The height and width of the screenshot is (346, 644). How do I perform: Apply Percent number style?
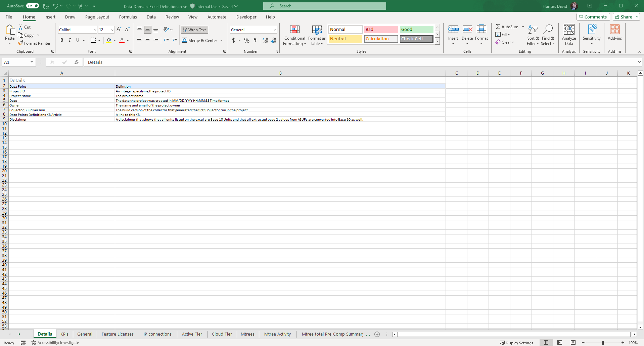pyautogui.click(x=247, y=40)
